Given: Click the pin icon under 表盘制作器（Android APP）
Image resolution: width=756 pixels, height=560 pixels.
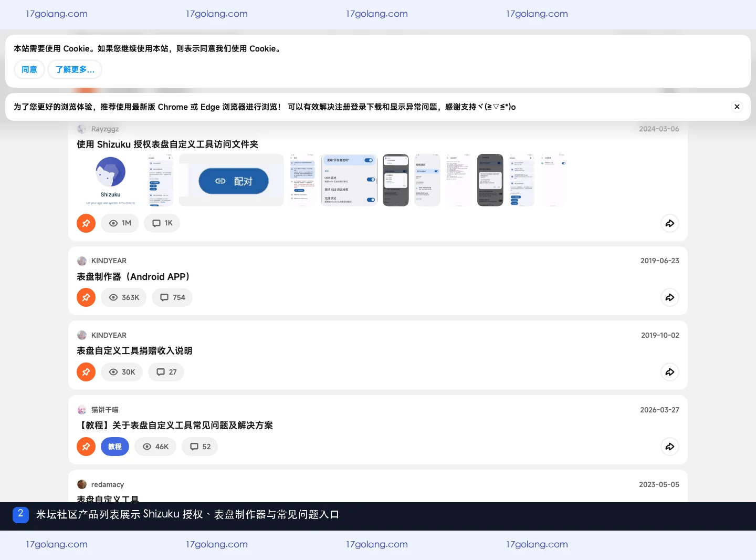Looking at the screenshot, I should (86, 297).
